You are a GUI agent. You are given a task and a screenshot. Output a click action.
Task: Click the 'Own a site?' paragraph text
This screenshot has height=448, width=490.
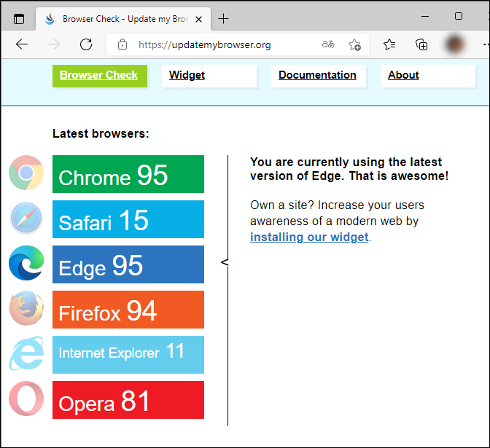pos(337,221)
